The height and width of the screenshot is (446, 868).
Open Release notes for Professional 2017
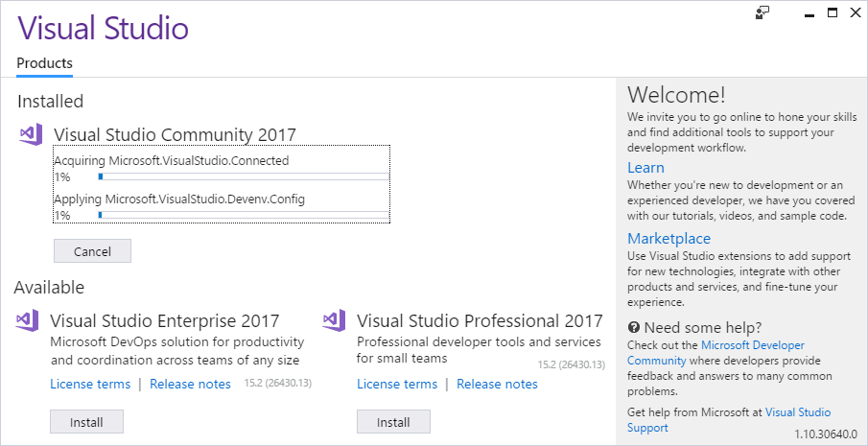click(x=497, y=384)
